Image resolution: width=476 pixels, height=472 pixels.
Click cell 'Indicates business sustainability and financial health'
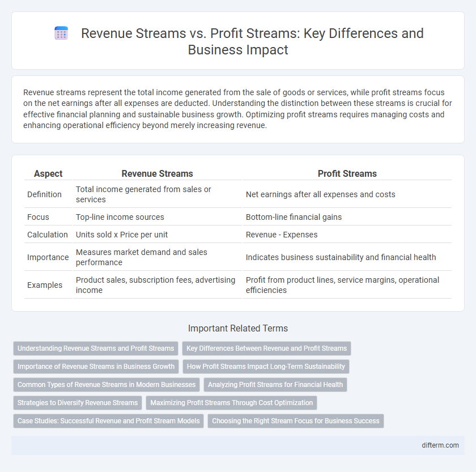(x=347, y=257)
